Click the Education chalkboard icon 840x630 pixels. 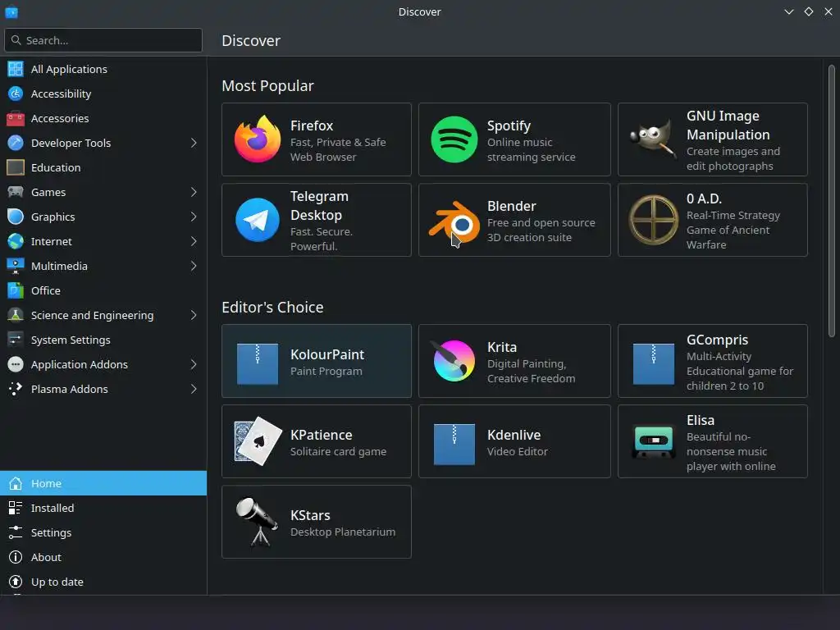coord(16,167)
